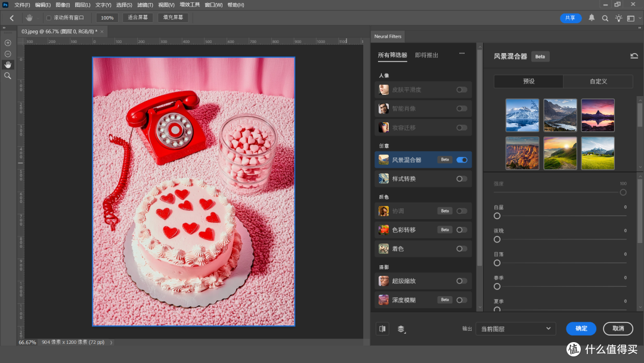Toggle the before/after preview icon
This screenshot has height=363, width=644.
[382, 328]
